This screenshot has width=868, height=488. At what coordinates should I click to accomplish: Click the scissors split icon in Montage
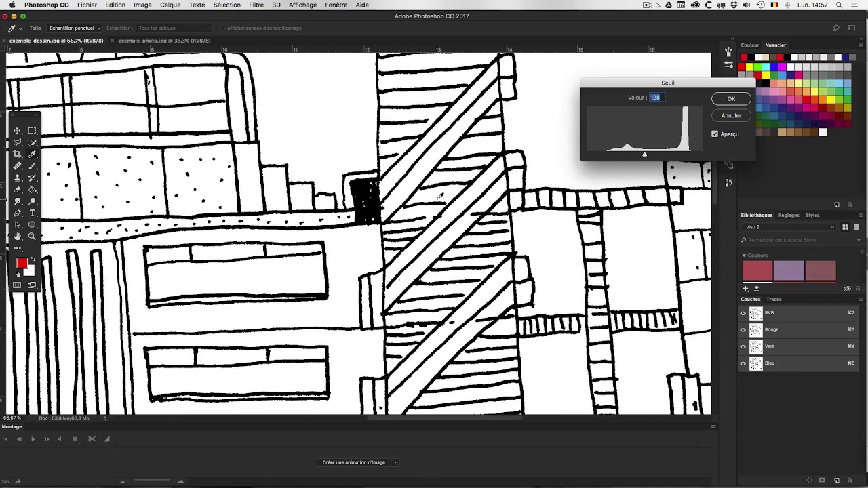92,439
